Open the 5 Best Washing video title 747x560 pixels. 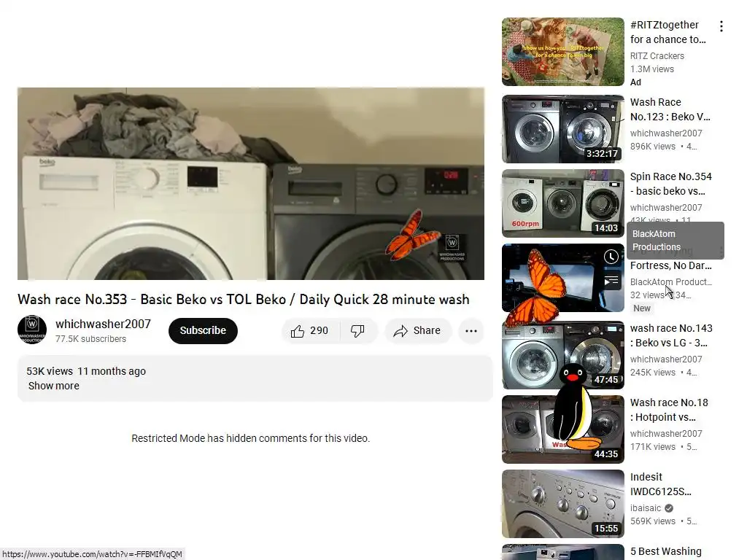click(x=665, y=551)
